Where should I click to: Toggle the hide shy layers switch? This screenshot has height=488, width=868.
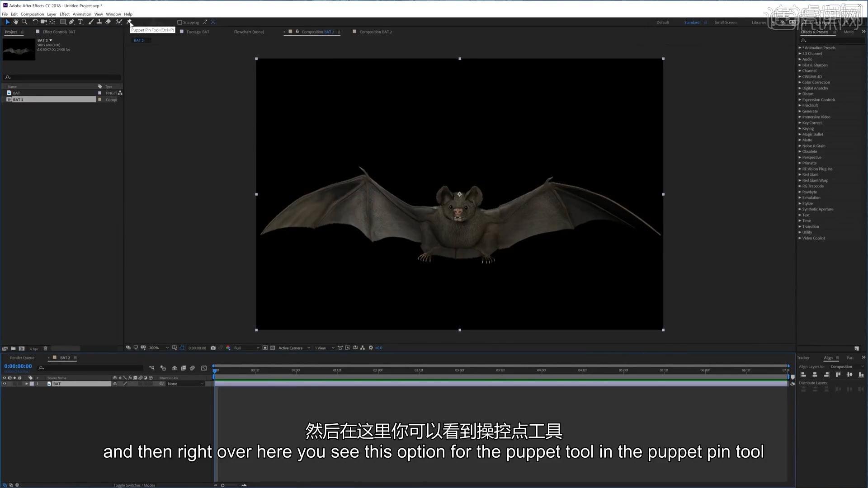175,368
